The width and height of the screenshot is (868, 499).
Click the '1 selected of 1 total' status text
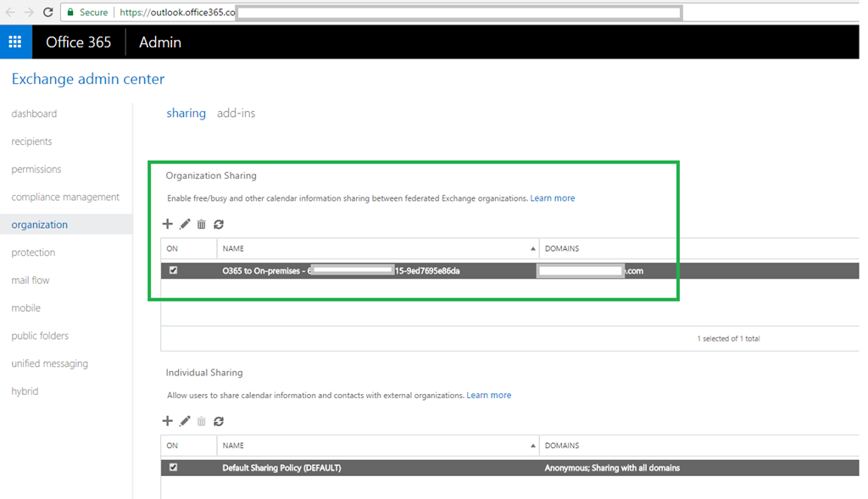(728, 339)
